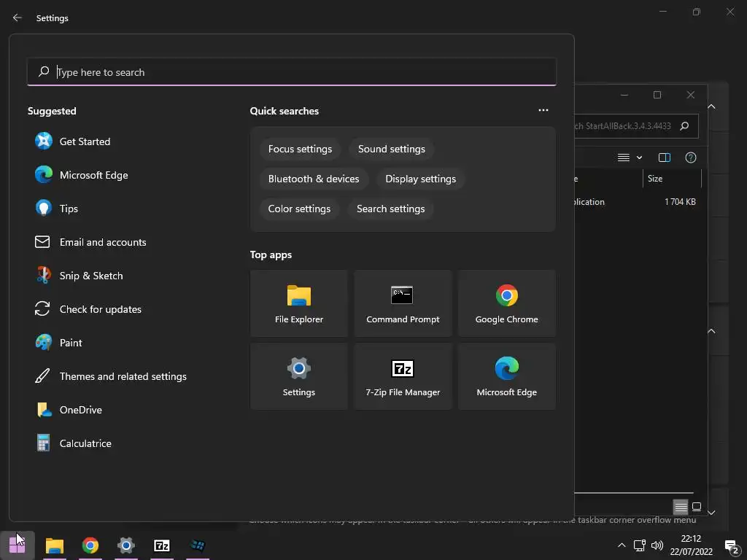The width and height of the screenshot is (747, 560).
Task: Open Command Prompt in Top apps
Action: click(403, 303)
